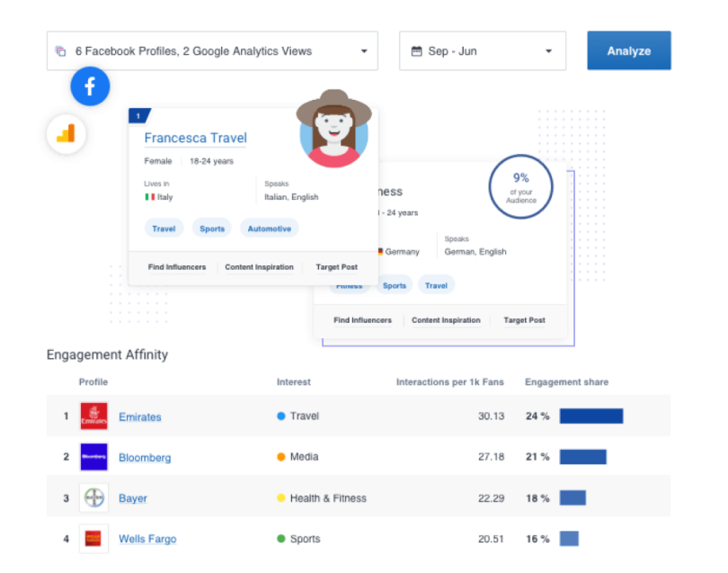This screenshot has height=573, width=728.
Task: Click the orange Media interest dot
Action: point(281,457)
